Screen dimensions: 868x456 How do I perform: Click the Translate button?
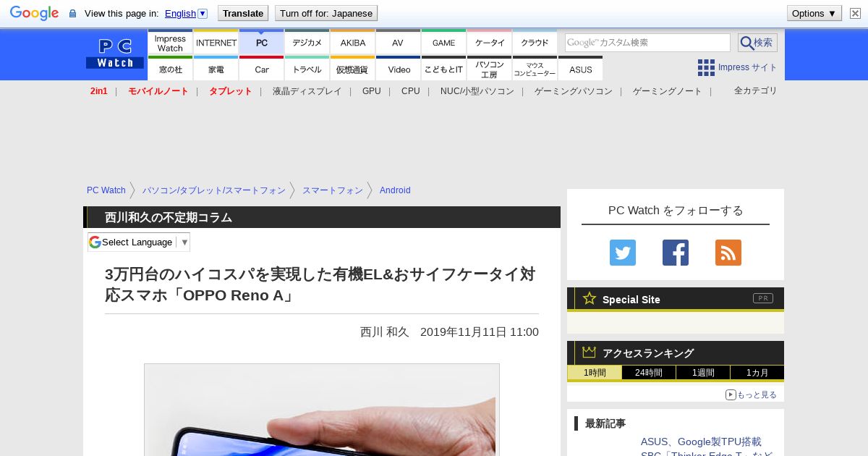click(243, 13)
